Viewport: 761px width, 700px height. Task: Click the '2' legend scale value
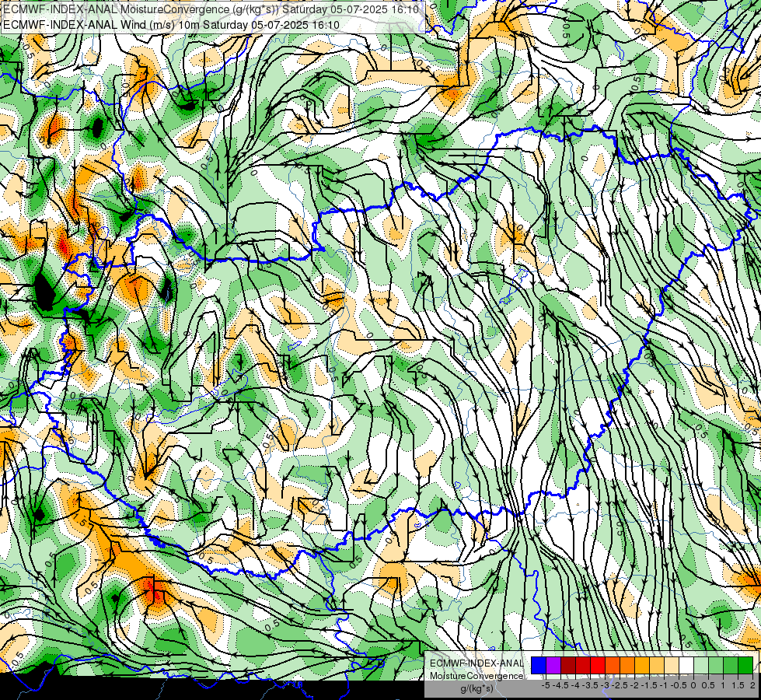[752, 685]
